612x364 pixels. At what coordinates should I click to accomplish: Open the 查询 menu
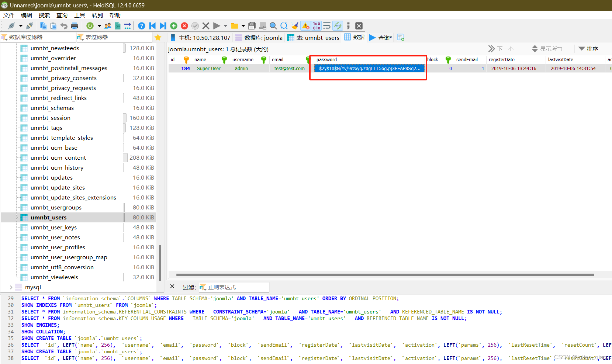[62, 15]
